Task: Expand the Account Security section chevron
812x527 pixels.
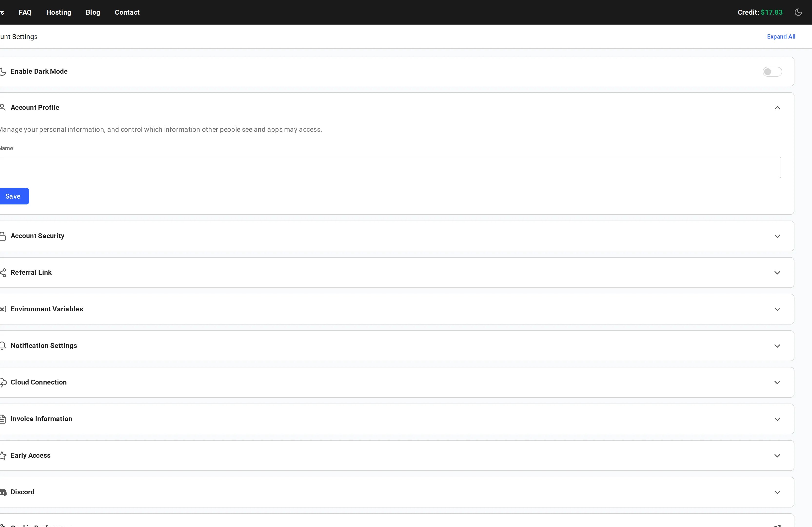Action: tap(777, 236)
